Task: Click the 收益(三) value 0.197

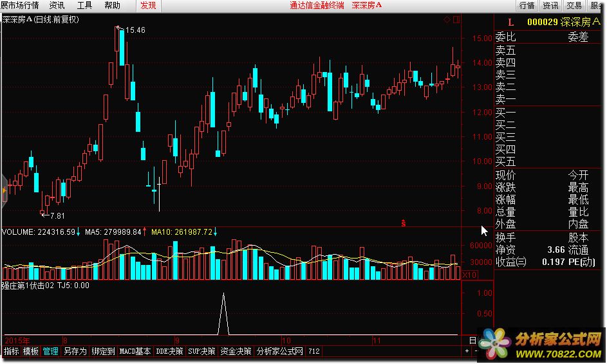Action: point(553,262)
